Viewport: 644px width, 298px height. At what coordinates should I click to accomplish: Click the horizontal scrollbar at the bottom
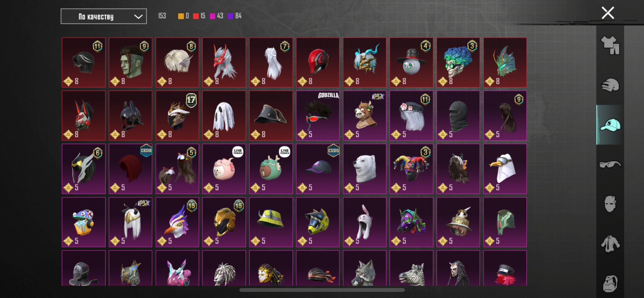pyautogui.click(x=322, y=290)
